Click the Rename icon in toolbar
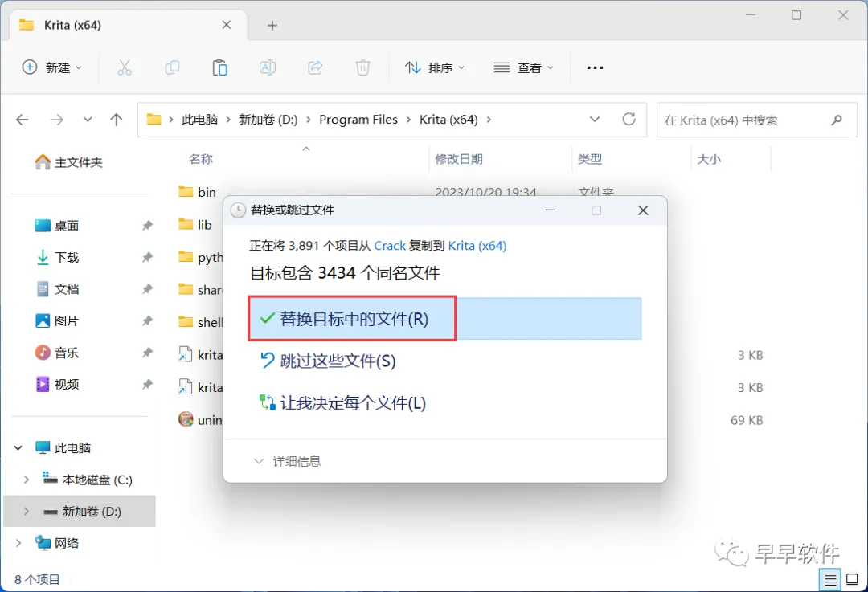868x592 pixels. pyautogui.click(x=268, y=67)
